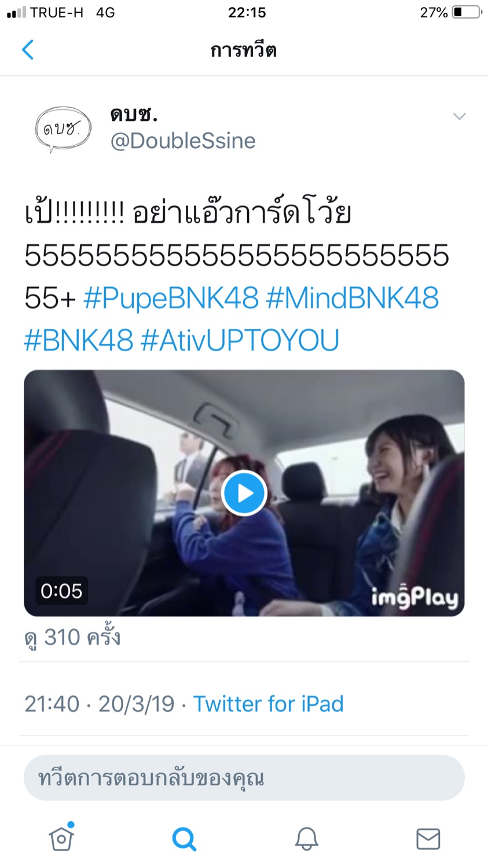The image size is (488, 868).
Task: Tap the ดู 310 ครั้ง view count
Action: pos(72,638)
